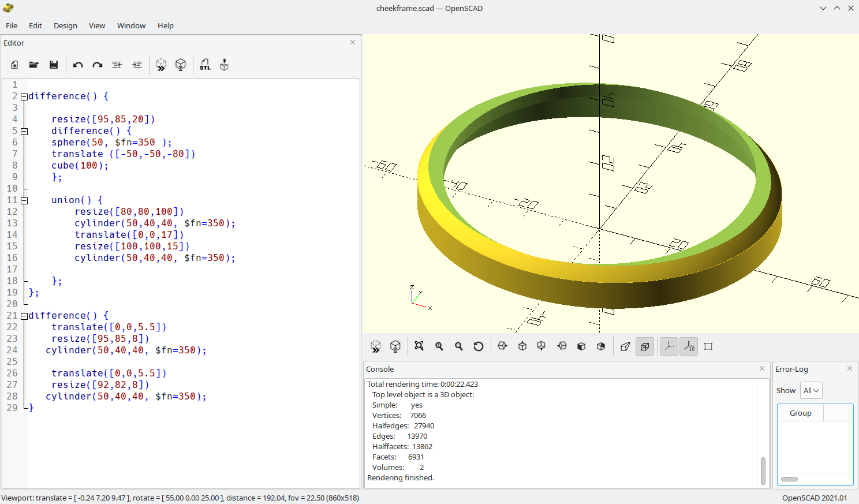Collapse the first difference() code block

(24, 96)
